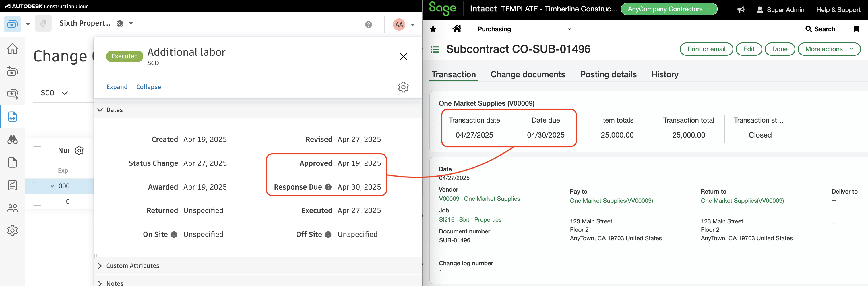Viewport: 868px width, 286px height.
Task: Open the Settings gear in Autodesk sidebar
Action: click(x=12, y=230)
